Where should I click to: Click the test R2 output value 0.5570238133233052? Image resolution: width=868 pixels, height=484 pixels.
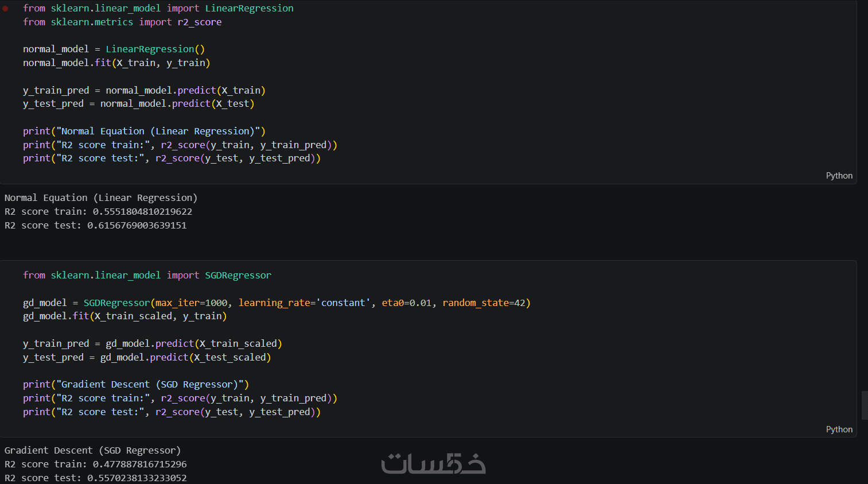tap(137, 478)
